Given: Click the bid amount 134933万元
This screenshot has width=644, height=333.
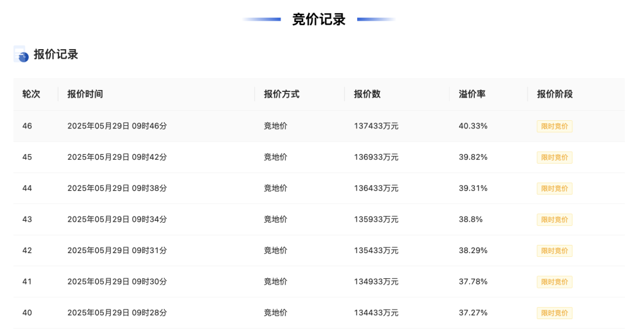Looking at the screenshot, I should (x=376, y=281).
